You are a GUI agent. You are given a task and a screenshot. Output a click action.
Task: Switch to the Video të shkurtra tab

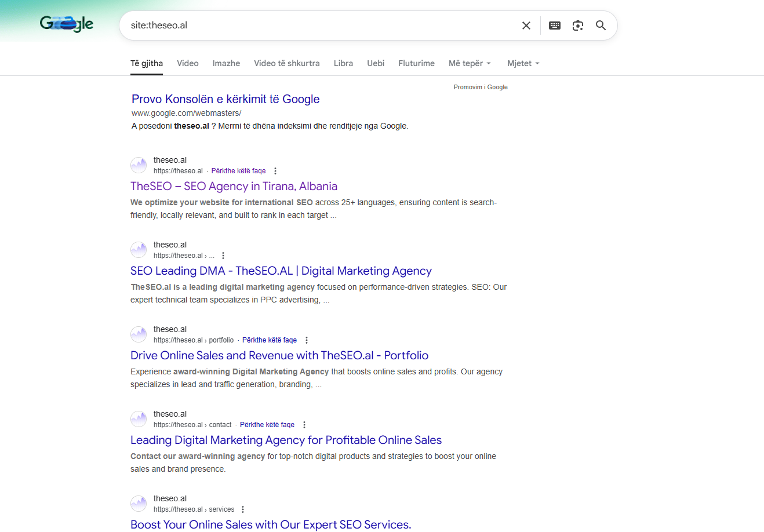pos(286,63)
